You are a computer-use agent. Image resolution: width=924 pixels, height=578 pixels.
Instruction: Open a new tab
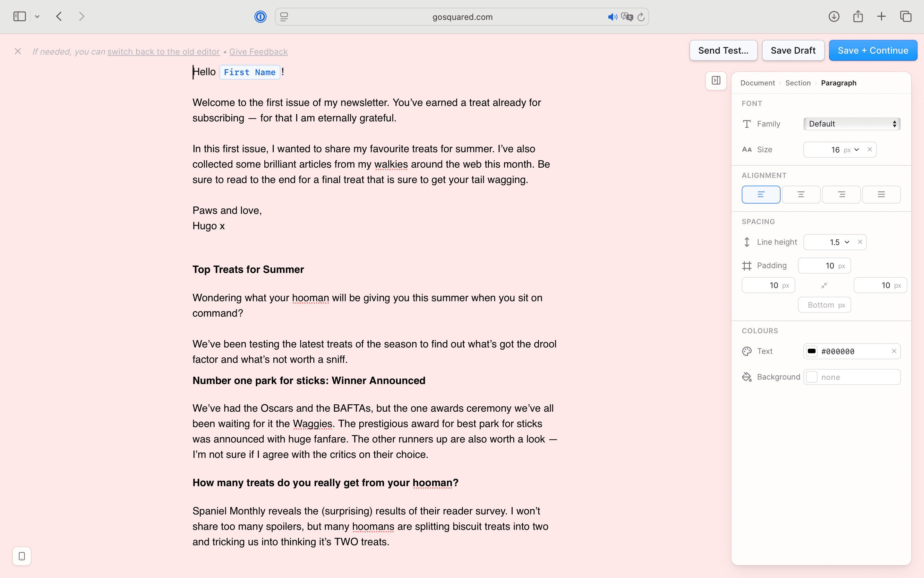[x=881, y=16]
